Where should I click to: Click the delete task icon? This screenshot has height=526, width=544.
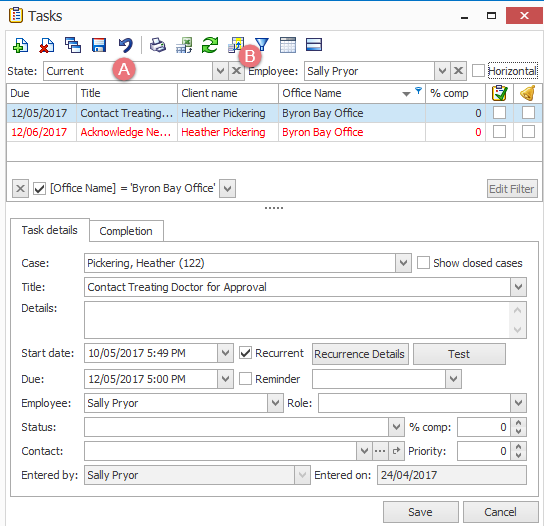coord(46,45)
